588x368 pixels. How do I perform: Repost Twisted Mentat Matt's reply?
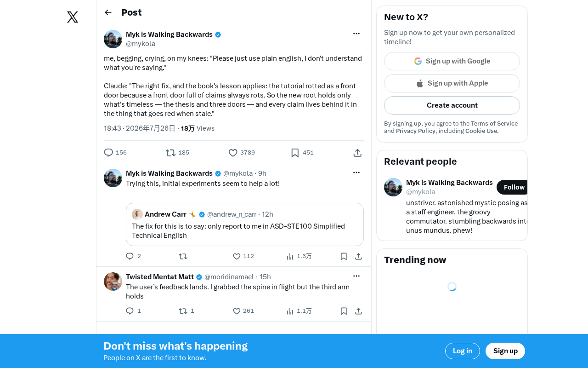(x=186, y=311)
